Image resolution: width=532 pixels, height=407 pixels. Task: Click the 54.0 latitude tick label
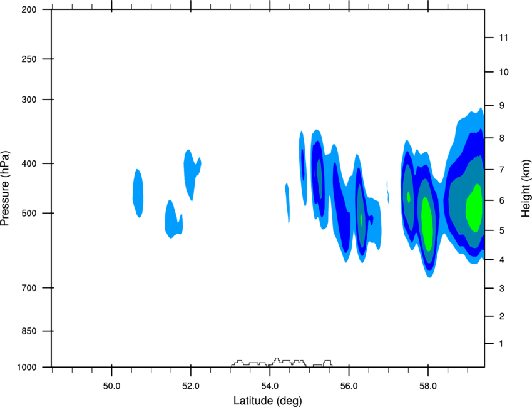270,386
